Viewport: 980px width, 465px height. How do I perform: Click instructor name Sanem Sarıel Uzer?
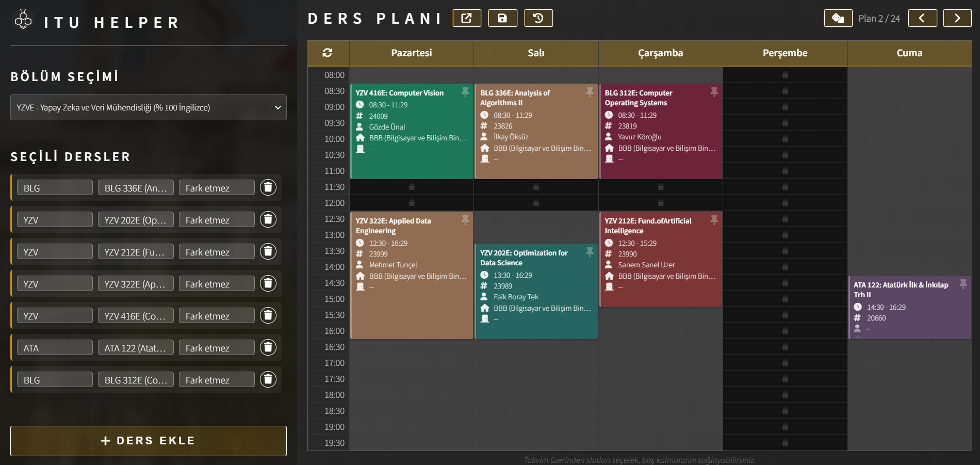646,265
